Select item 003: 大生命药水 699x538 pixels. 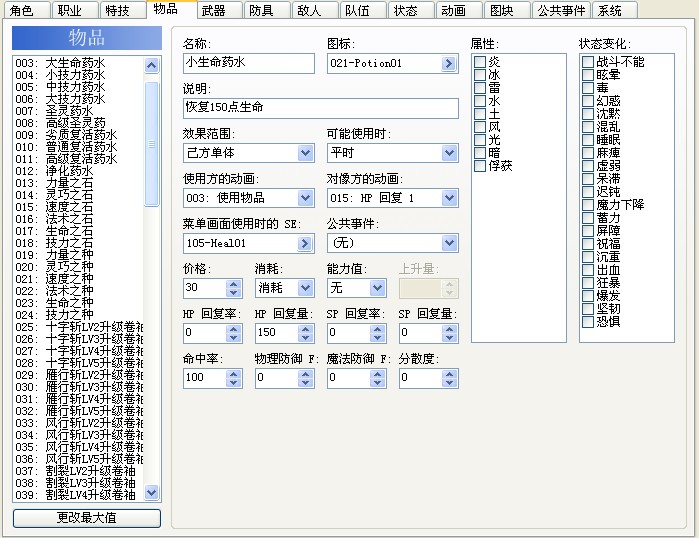(x=78, y=63)
